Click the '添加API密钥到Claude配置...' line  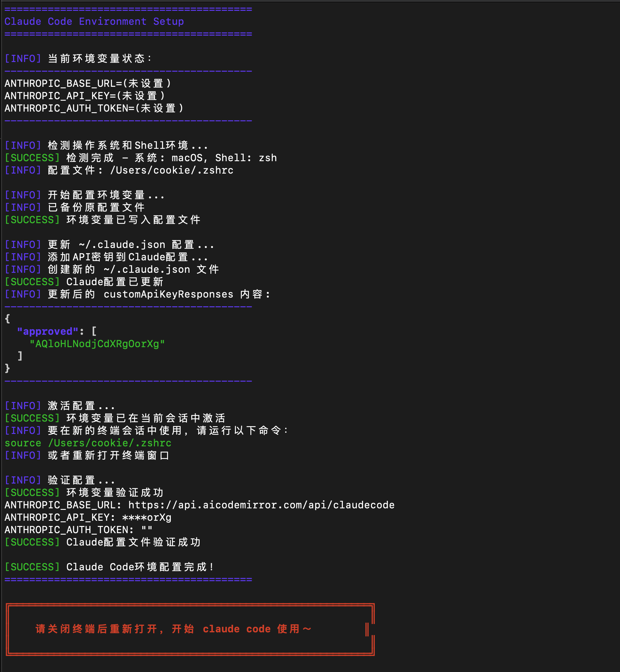click(106, 257)
